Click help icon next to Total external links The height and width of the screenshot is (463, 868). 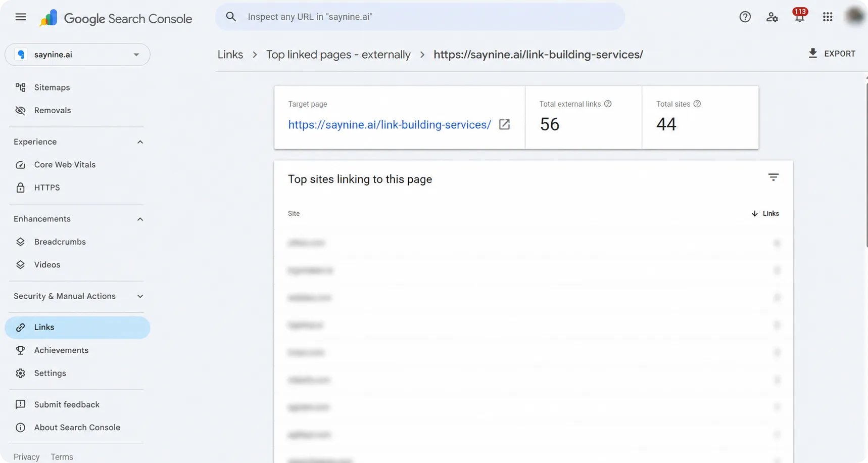608,104
